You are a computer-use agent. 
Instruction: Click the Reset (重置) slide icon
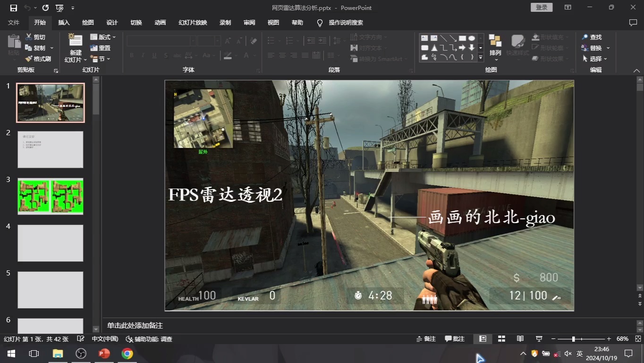[94, 48]
